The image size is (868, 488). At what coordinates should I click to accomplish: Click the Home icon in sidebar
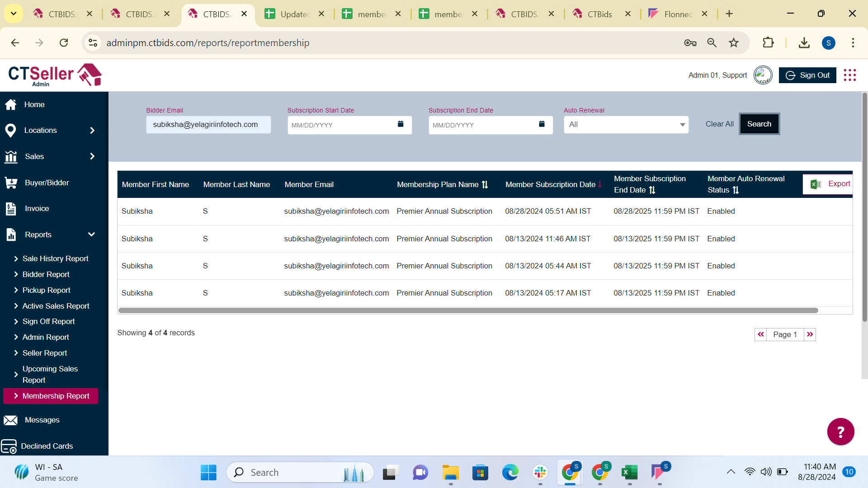pyautogui.click(x=11, y=104)
